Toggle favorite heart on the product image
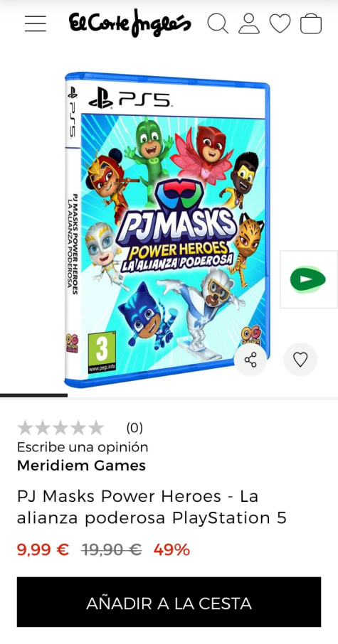Screen dimensions: 338x644 click(x=300, y=360)
